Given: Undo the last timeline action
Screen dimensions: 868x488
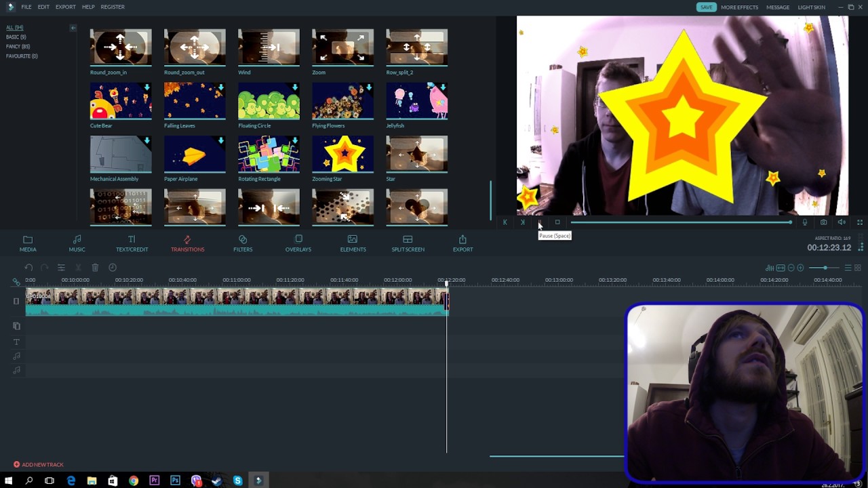Looking at the screenshot, I should pos(28,268).
